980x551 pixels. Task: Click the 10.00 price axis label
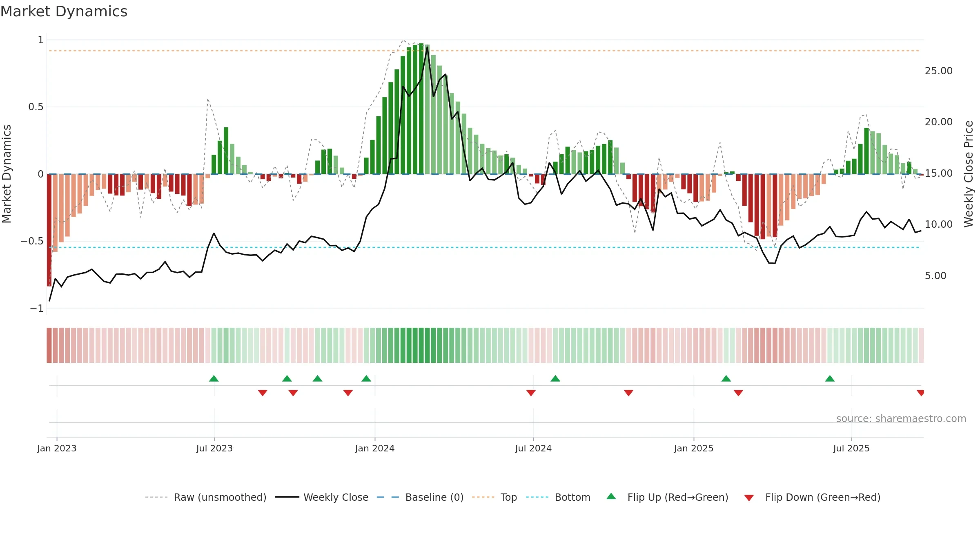[939, 224]
